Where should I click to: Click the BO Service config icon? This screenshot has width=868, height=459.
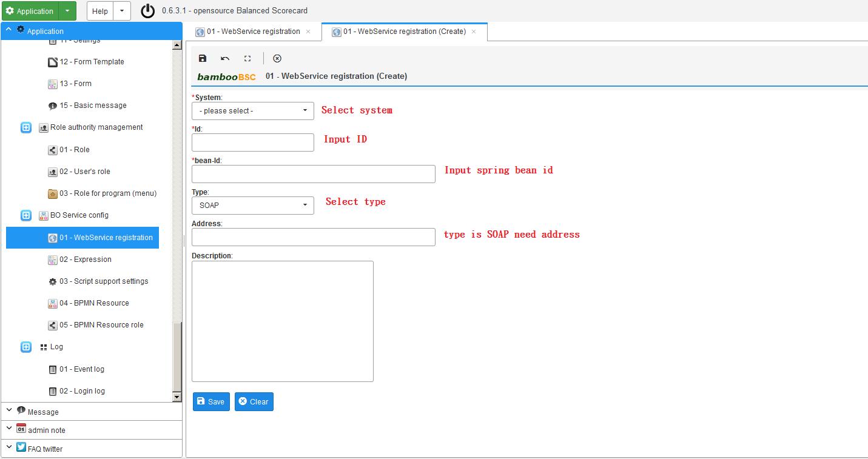click(44, 215)
